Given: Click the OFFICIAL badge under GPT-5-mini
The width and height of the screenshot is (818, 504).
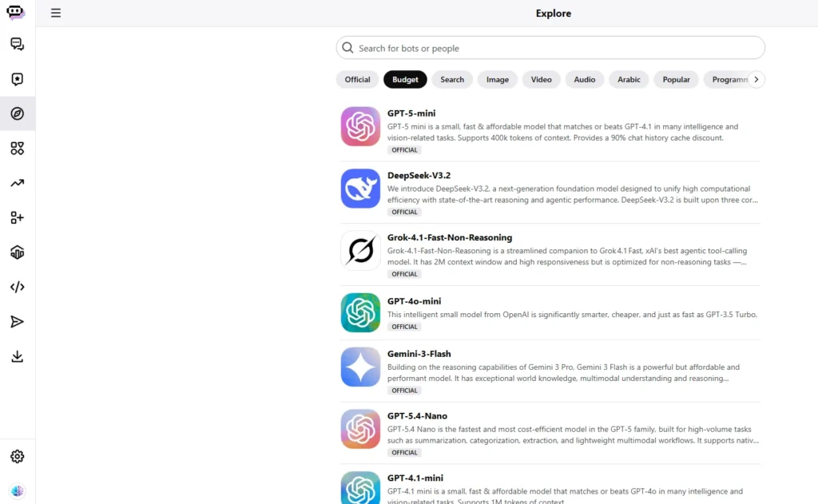Looking at the screenshot, I should [x=404, y=149].
